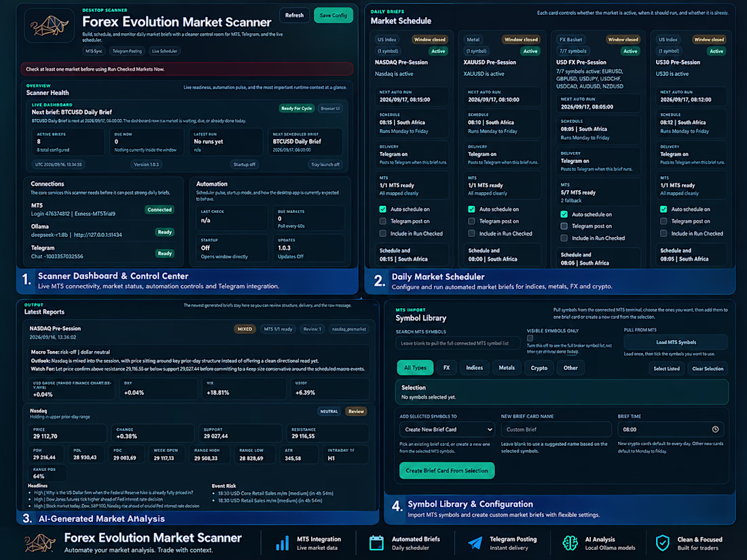Click the Next scheduled brief BTCUSD Daily Brief tile
Image resolution: width=747 pixels, height=560 pixels.
coord(305,142)
